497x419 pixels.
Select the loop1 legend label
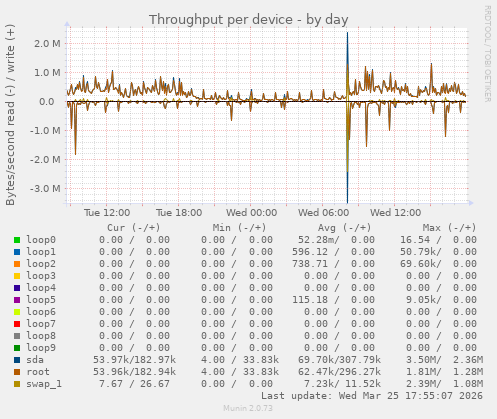tap(41, 252)
